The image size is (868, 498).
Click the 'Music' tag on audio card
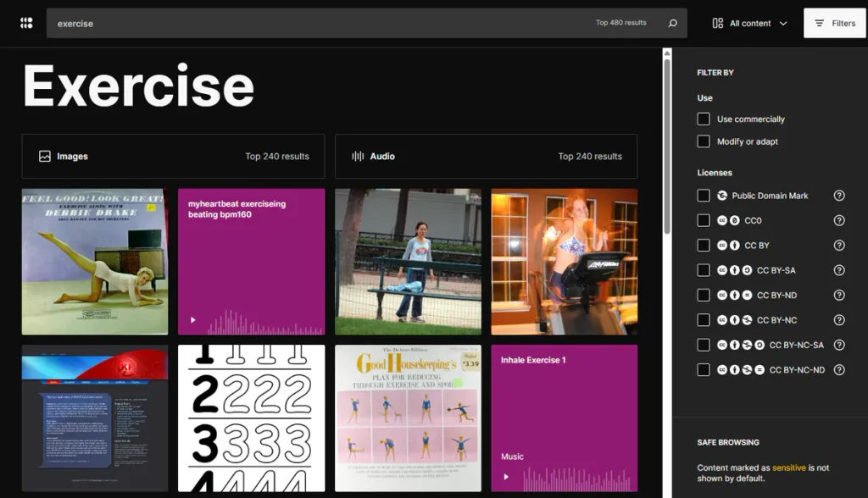click(x=512, y=456)
